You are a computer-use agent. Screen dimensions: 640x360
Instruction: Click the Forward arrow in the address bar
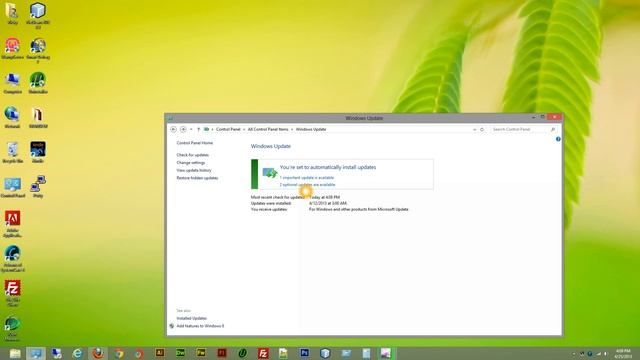tap(183, 129)
